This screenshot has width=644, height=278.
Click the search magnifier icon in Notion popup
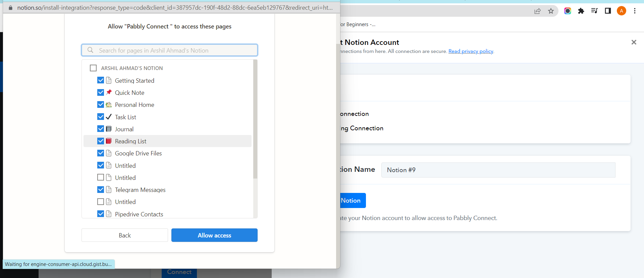click(90, 50)
